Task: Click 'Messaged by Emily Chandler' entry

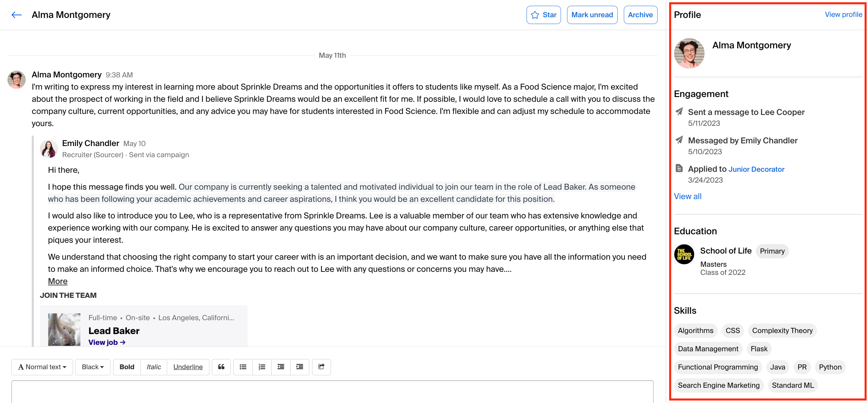Action: click(x=743, y=141)
